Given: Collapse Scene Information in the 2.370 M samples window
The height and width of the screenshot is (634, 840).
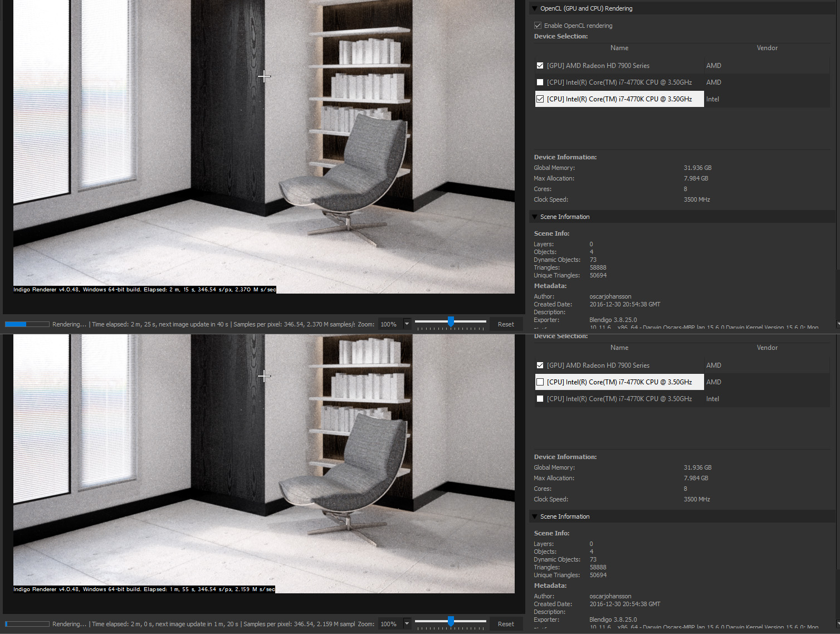Looking at the screenshot, I should [535, 217].
